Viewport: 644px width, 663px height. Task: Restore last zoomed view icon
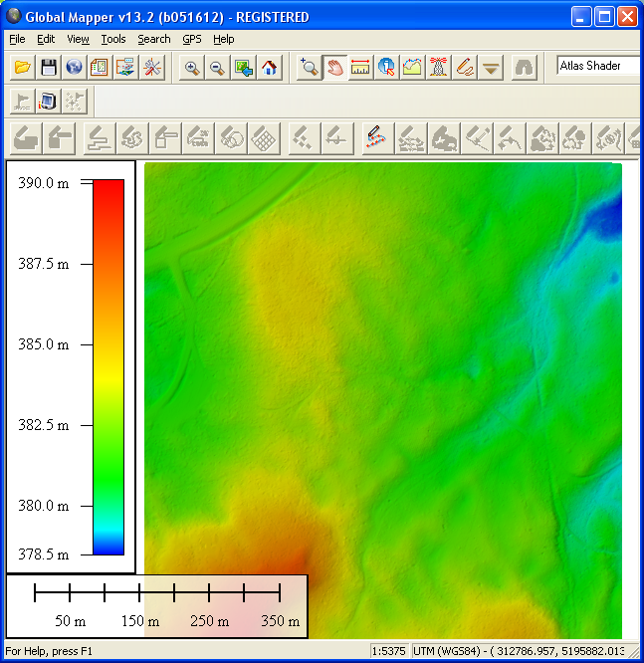(244, 68)
